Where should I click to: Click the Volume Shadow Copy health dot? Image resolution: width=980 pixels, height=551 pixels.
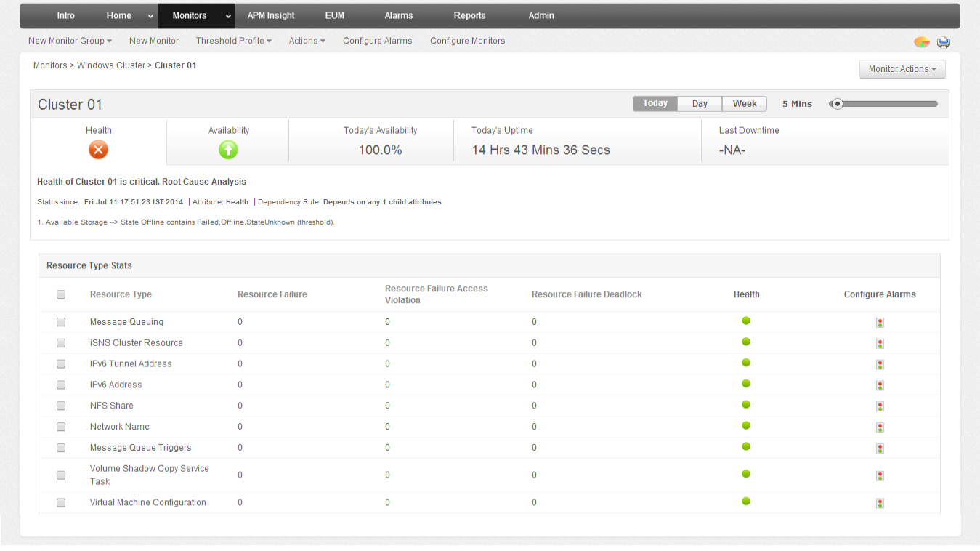pos(746,474)
